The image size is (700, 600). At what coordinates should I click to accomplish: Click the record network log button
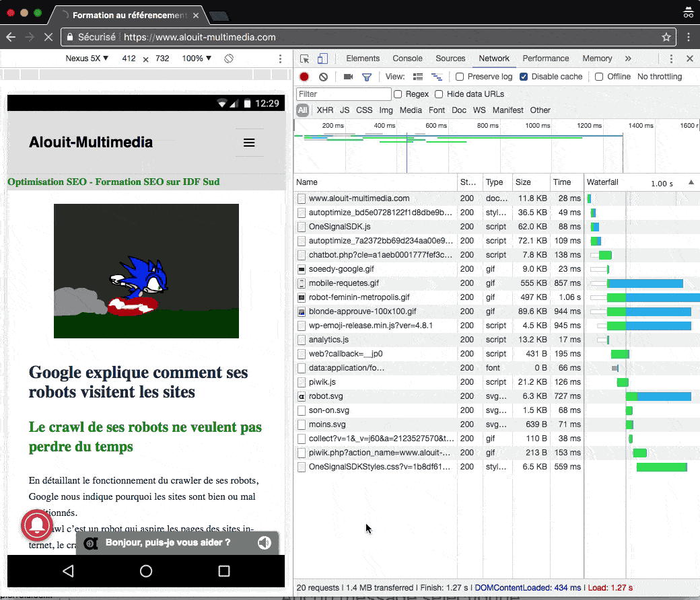304,77
